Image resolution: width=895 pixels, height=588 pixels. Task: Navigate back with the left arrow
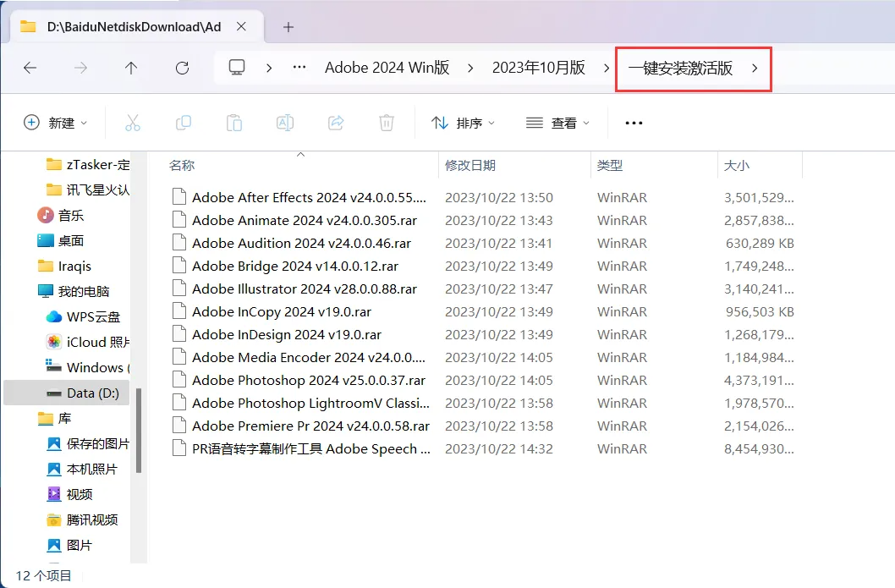click(31, 69)
